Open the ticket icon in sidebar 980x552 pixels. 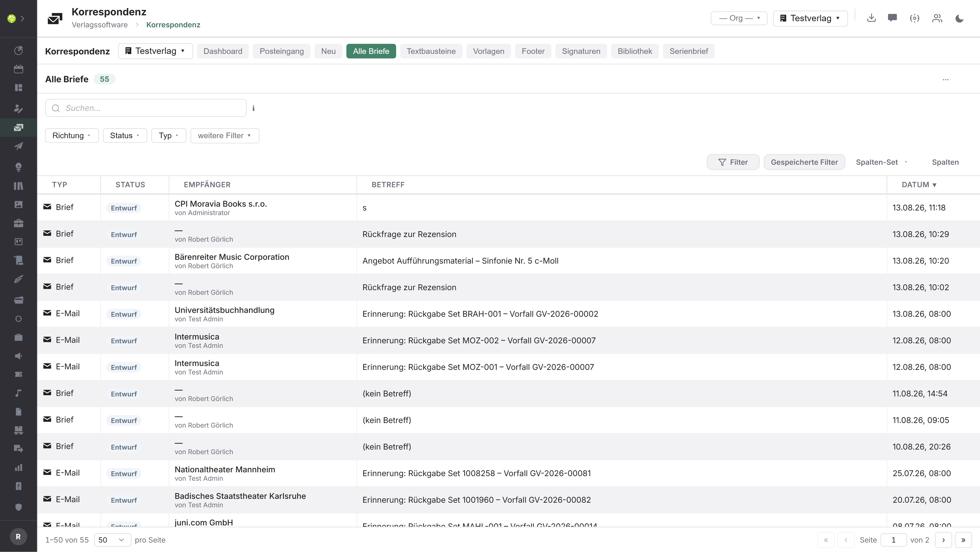(x=18, y=374)
